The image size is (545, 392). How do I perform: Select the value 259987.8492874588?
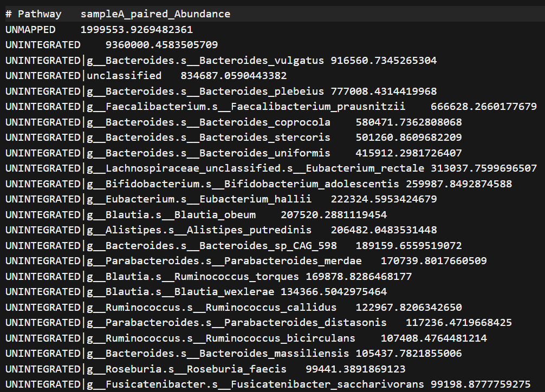[459, 184]
